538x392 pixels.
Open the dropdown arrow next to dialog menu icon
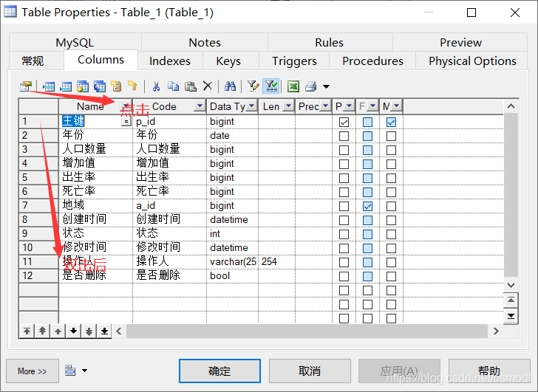point(84,371)
